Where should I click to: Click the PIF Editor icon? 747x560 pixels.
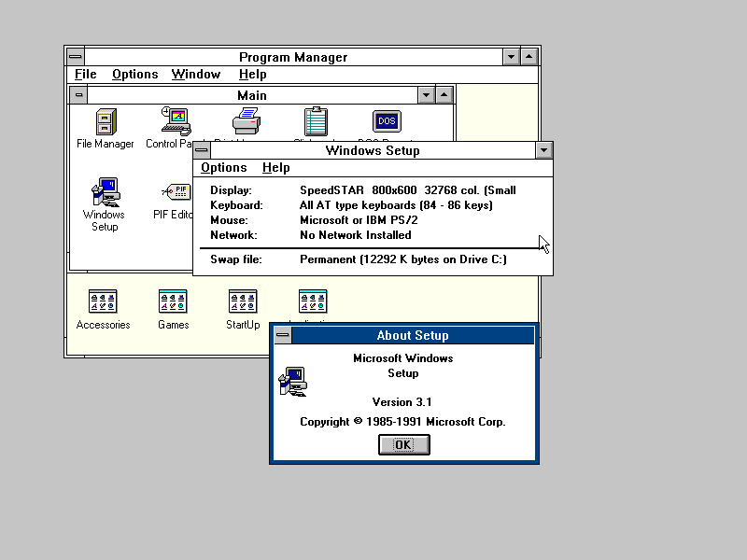[176, 192]
